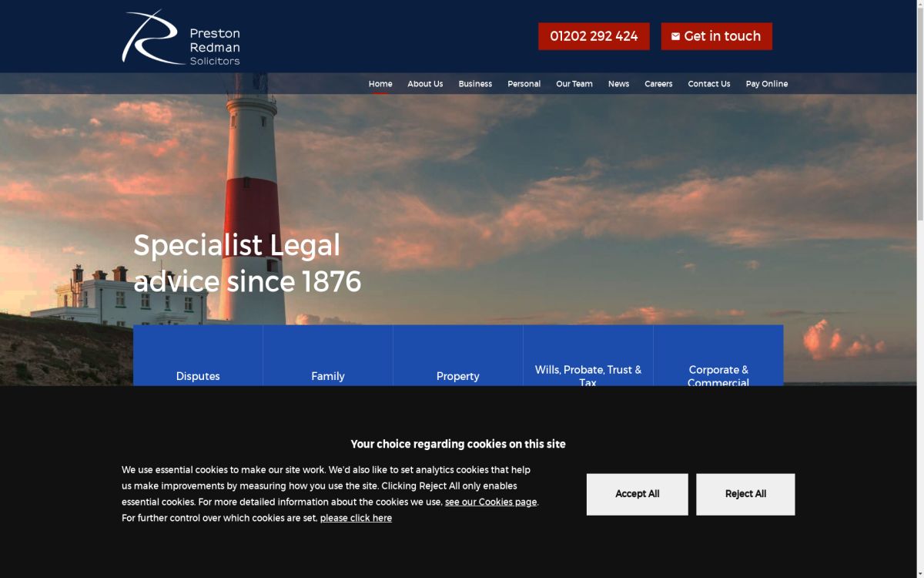Image resolution: width=924 pixels, height=578 pixels.
Task: Open the Disputes service tile
Action: tap(198, 362)
